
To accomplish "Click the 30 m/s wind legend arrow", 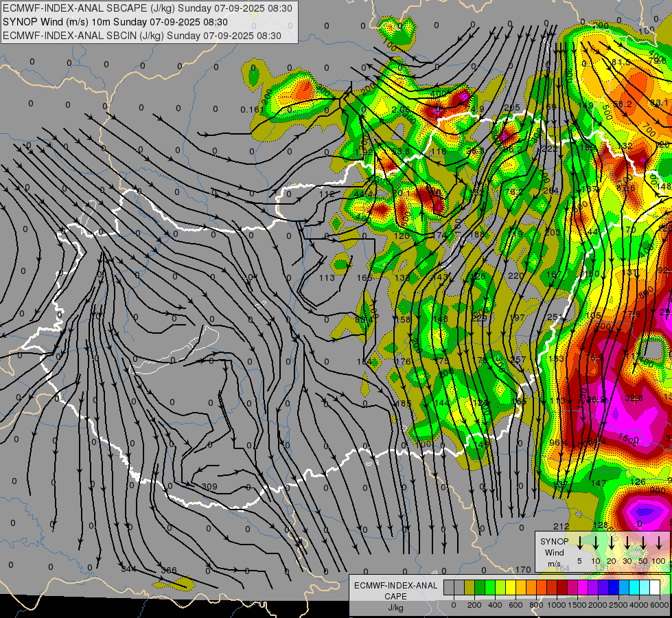I will 627,542.
